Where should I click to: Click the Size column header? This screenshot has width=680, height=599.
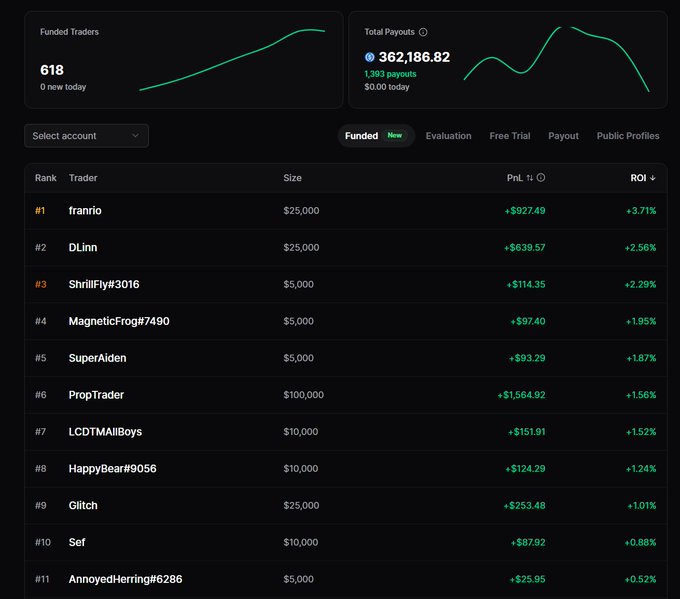292,178
